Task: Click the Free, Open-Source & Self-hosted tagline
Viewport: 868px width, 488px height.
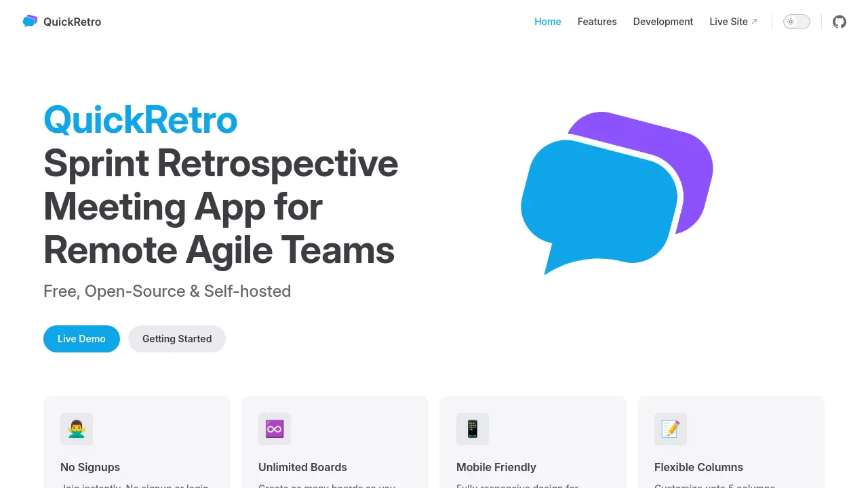Action: tap(167, 291)
